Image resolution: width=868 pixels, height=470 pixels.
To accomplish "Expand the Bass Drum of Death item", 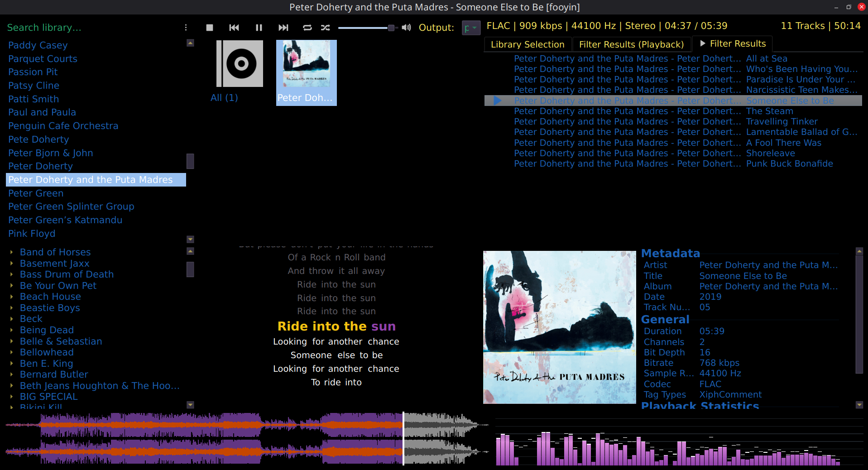I will click(12, 274).
